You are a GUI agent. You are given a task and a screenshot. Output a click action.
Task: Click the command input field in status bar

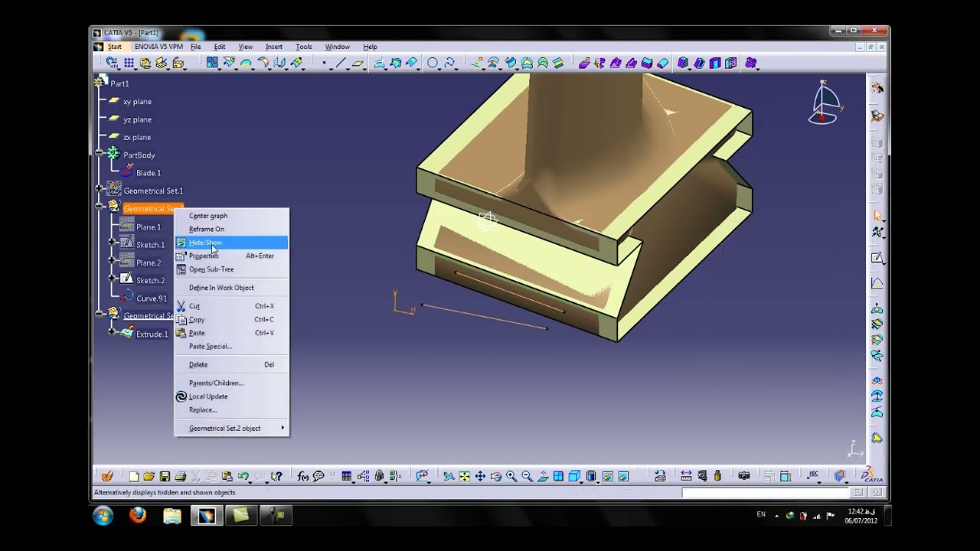point(766,492)
